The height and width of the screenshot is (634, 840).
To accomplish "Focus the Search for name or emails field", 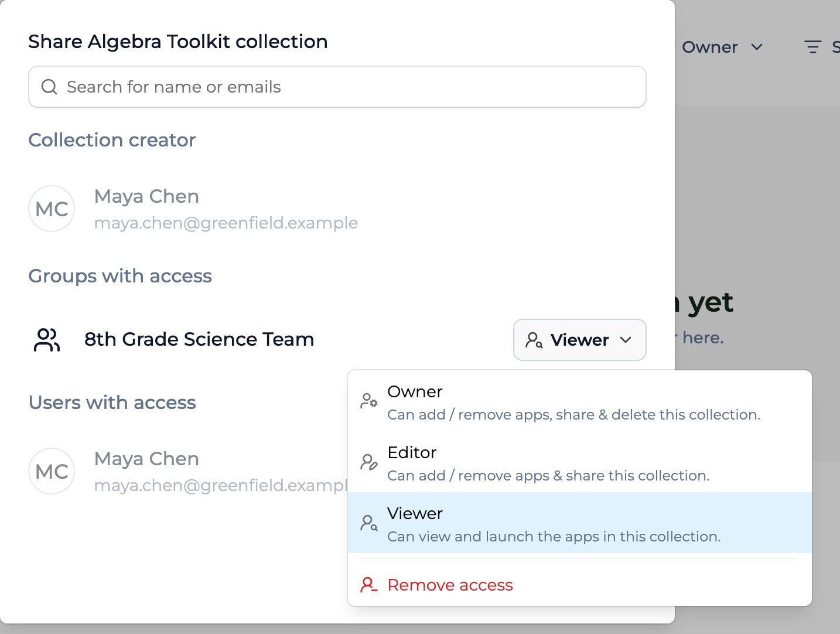I will click(337, 87).
